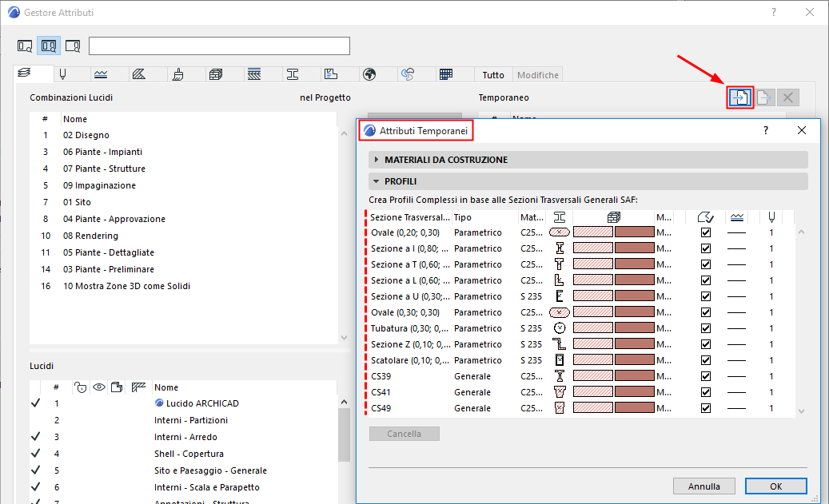Open the Operation Profiles tab

[408, 74]
